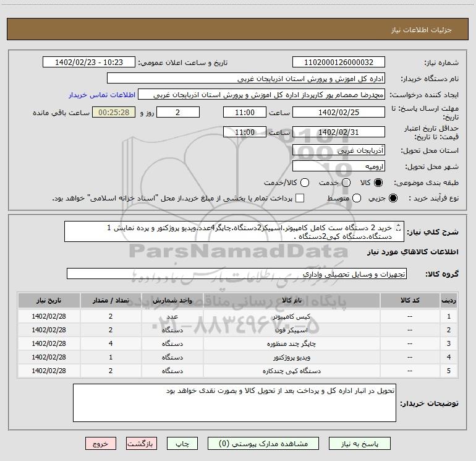Viewport: 476px width, 461px height.
Task: Open مشاهده مدارک پیوستی (0) button
Action: 263,444
